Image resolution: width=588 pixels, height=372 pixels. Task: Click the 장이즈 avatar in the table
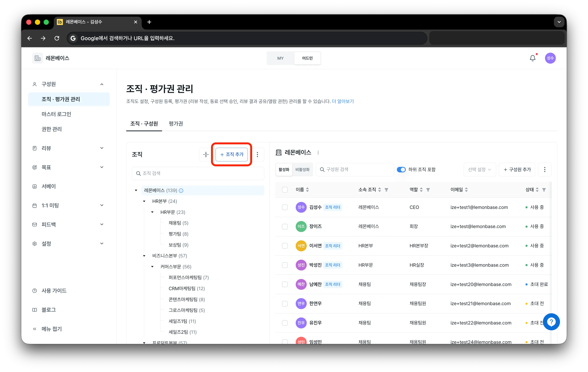[301, 227]
